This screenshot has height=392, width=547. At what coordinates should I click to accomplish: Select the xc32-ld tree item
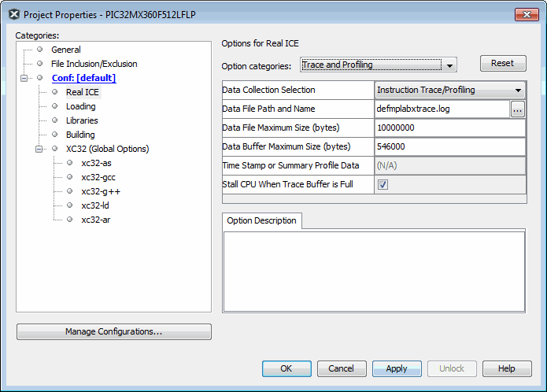[x=95, y=205]
